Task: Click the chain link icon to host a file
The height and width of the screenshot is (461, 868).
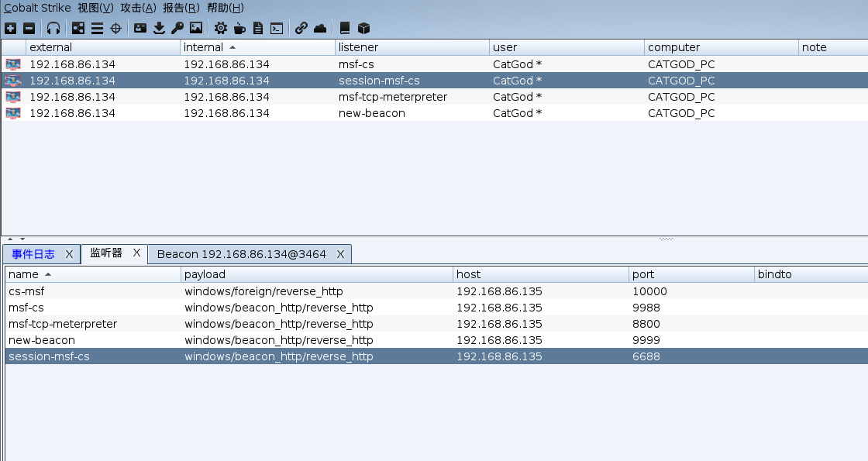Action: 301,28
